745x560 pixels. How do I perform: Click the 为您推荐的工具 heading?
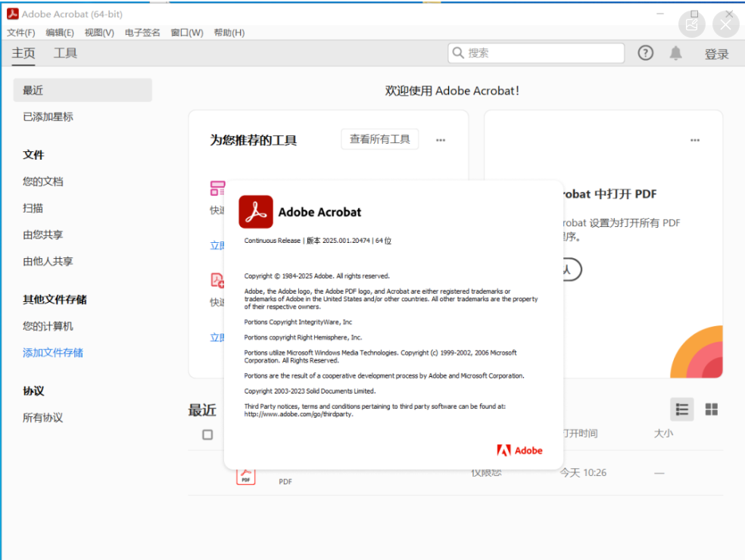click(x=253, y=140)
